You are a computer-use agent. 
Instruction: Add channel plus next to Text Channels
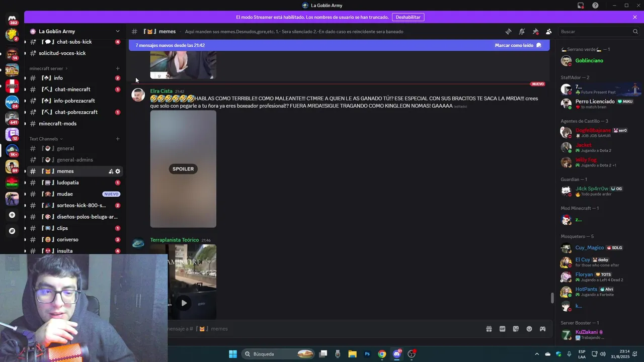[x=118, y=139]
